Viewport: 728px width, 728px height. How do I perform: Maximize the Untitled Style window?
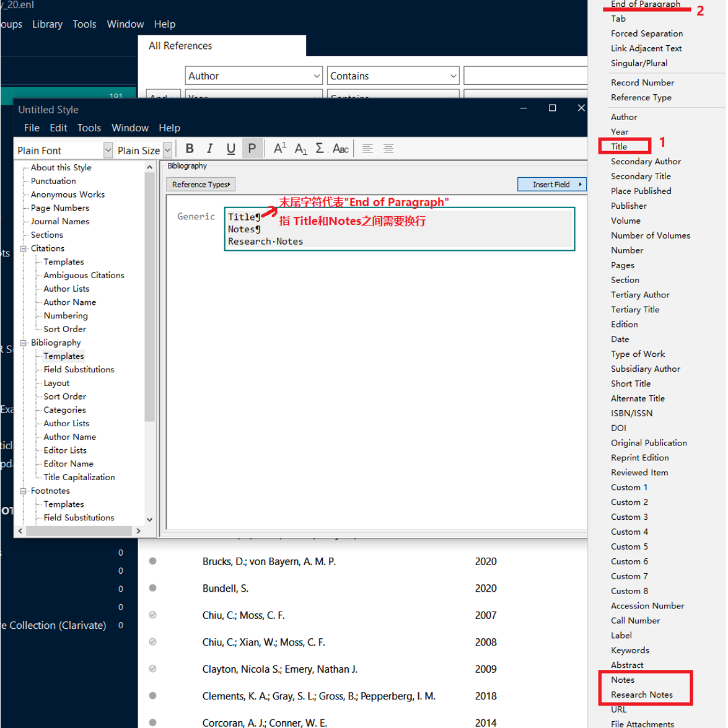click(x=552, y=108)
